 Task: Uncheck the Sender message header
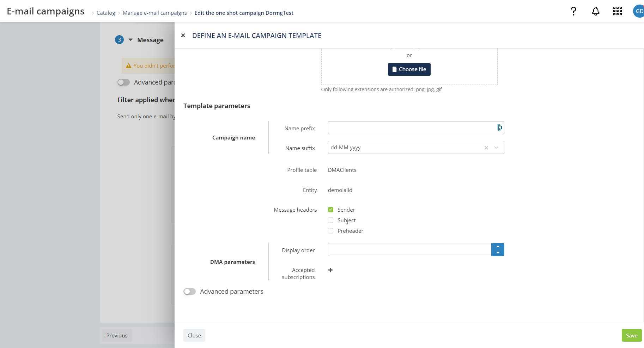click(x=330, y=210)
